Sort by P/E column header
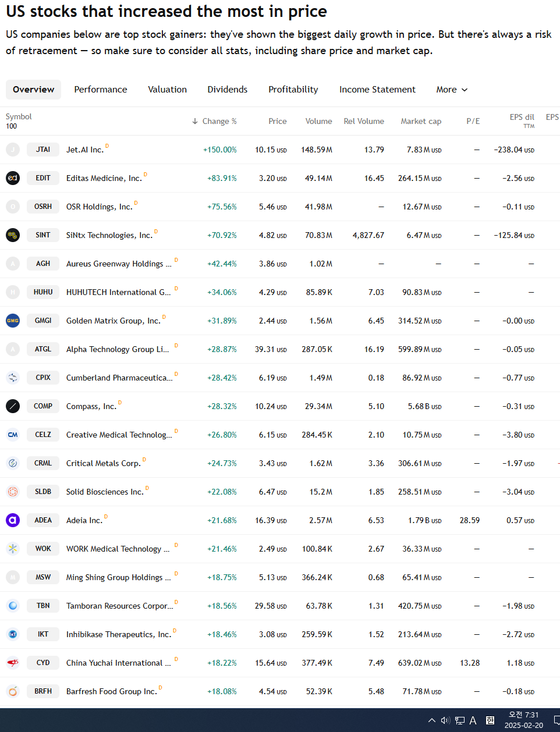 473,121
